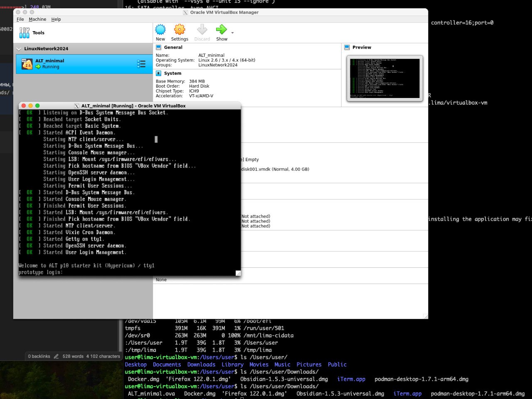
Task: Click '/run/user/501' mount path in terminal
Action: (264, 328)
